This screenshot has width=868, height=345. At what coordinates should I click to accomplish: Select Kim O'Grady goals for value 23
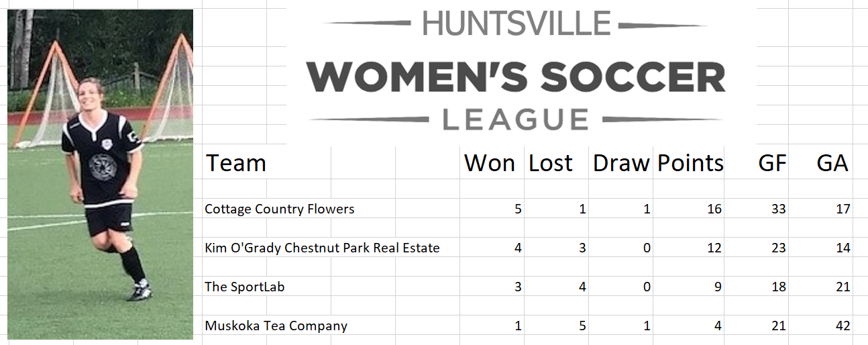click(779, 248)
